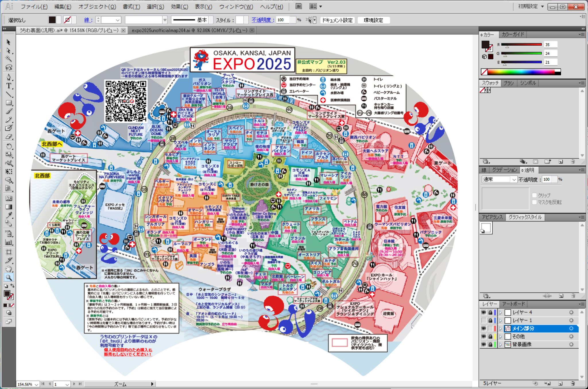The height and width of the screenshot is (389, 588).
Task: Open the zoom level 154.56% dropdown
Action: [36, 384]
